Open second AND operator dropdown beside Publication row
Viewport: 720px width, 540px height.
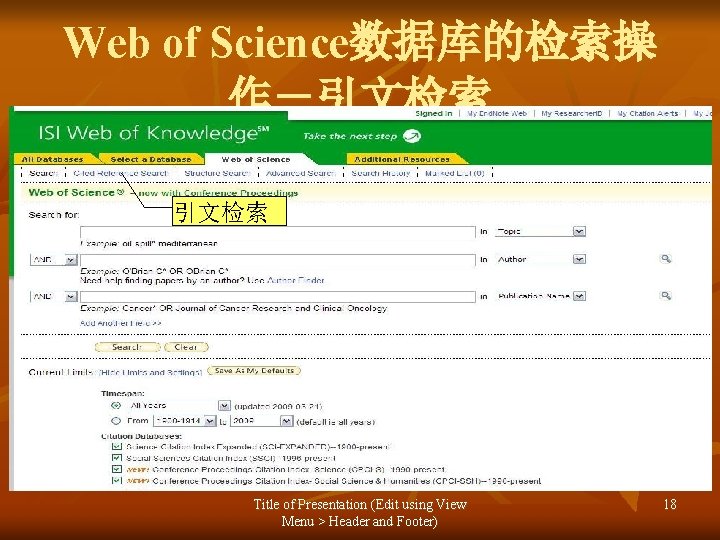tap(70, 297)
